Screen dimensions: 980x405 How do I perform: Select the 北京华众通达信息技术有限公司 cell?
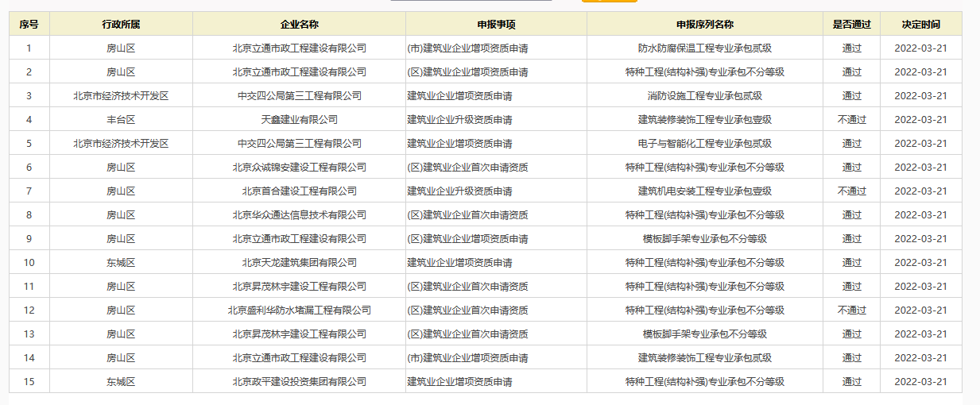coord(299,215)
